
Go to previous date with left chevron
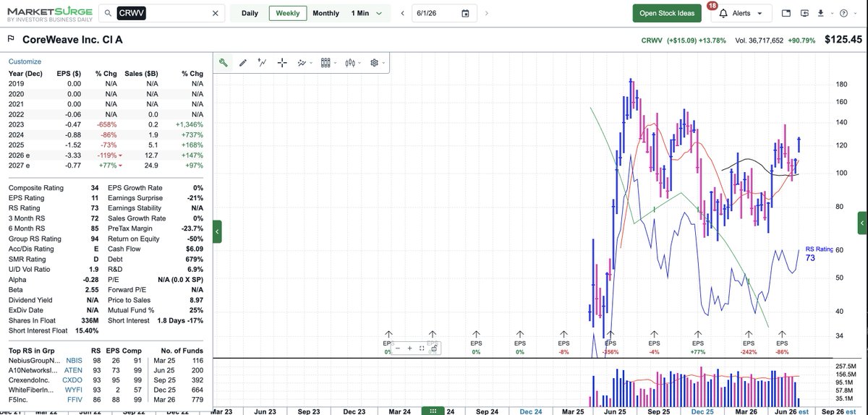click(402, 13)
